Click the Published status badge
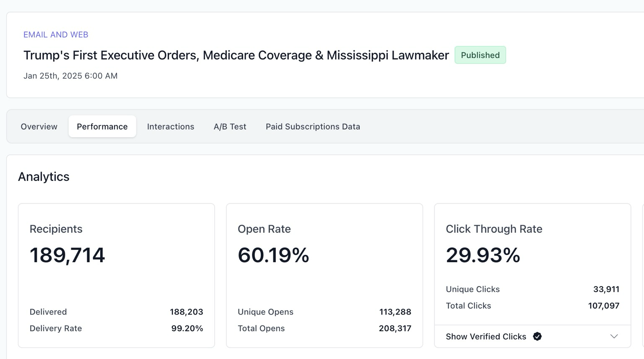 click(480, 55)
